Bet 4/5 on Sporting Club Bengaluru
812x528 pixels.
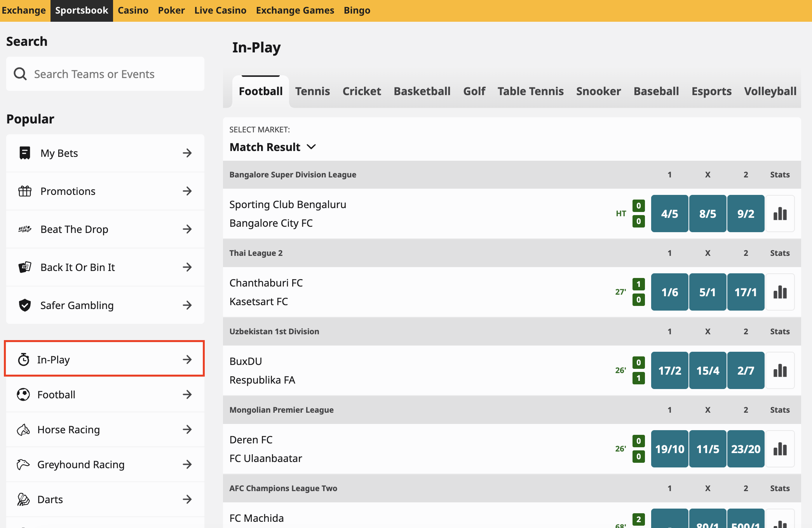pyautogui.click(x=669, y=214)
